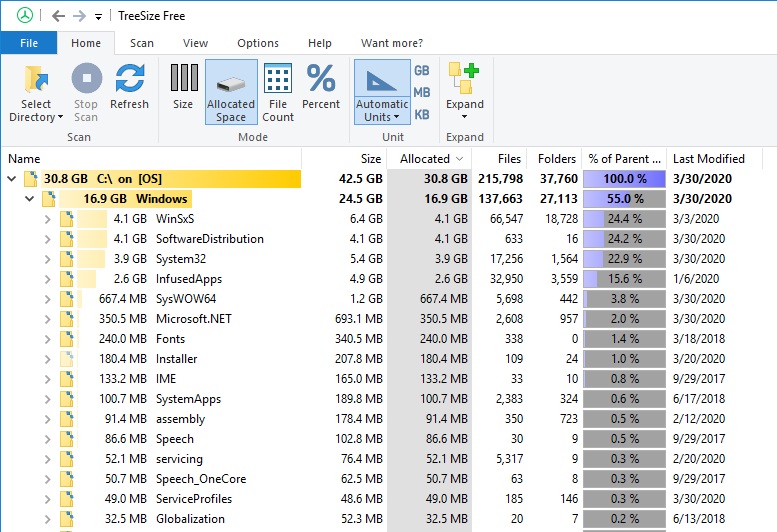This screenshot has width=777, height=532.
Task: Collapse the C:\ on [OS] root node
Action: pyautogui.click(x=12, y=178)
